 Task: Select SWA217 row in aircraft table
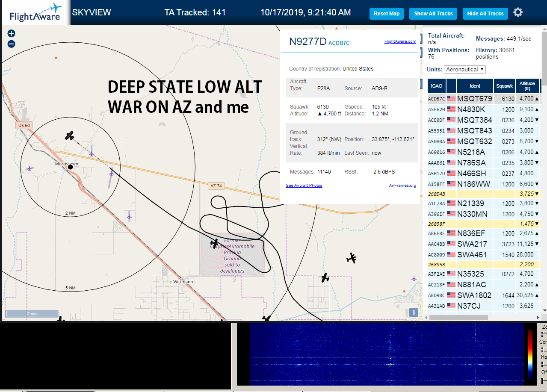click(484, 244)
